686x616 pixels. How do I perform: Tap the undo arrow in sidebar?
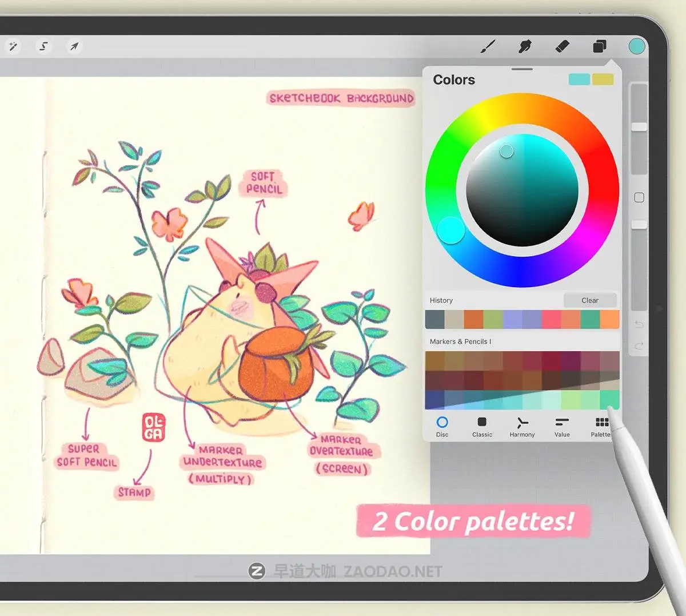coord(639,324)
